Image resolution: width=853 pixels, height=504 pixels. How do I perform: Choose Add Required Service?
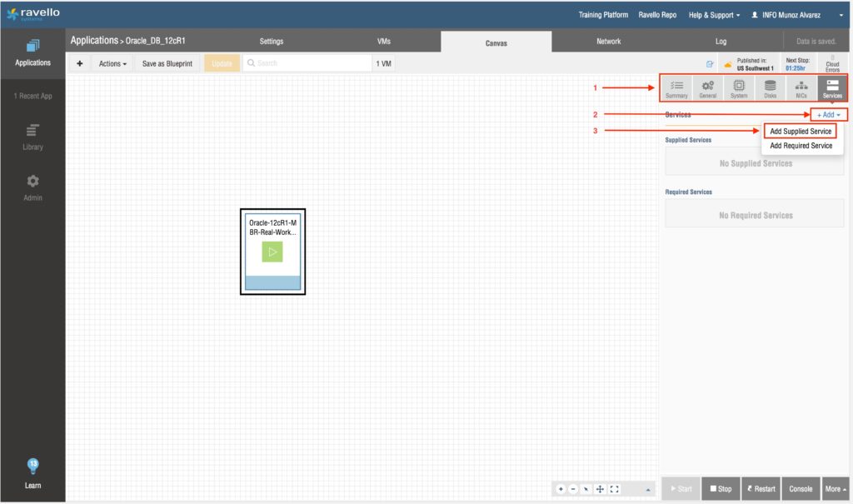click(801, 146)
